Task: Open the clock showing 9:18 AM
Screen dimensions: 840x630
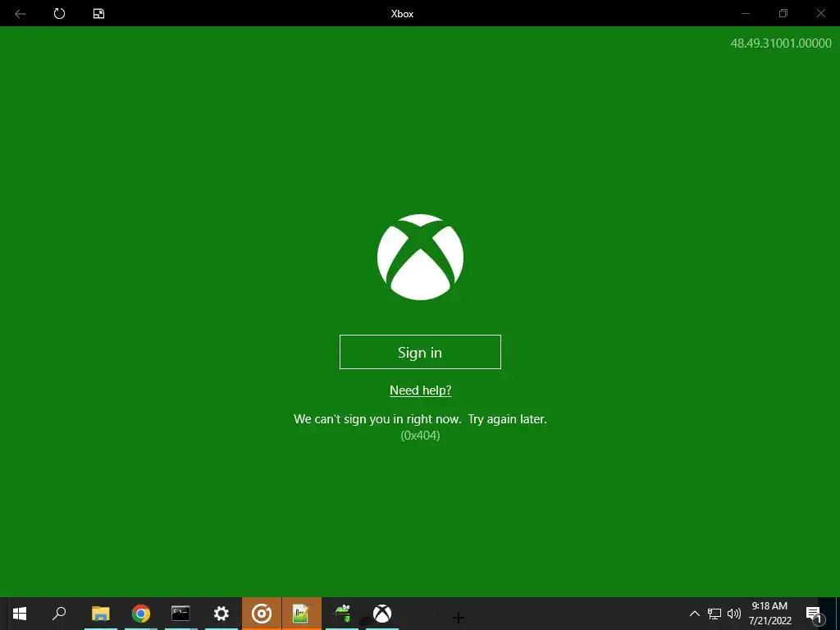Action: pos(769,614)
